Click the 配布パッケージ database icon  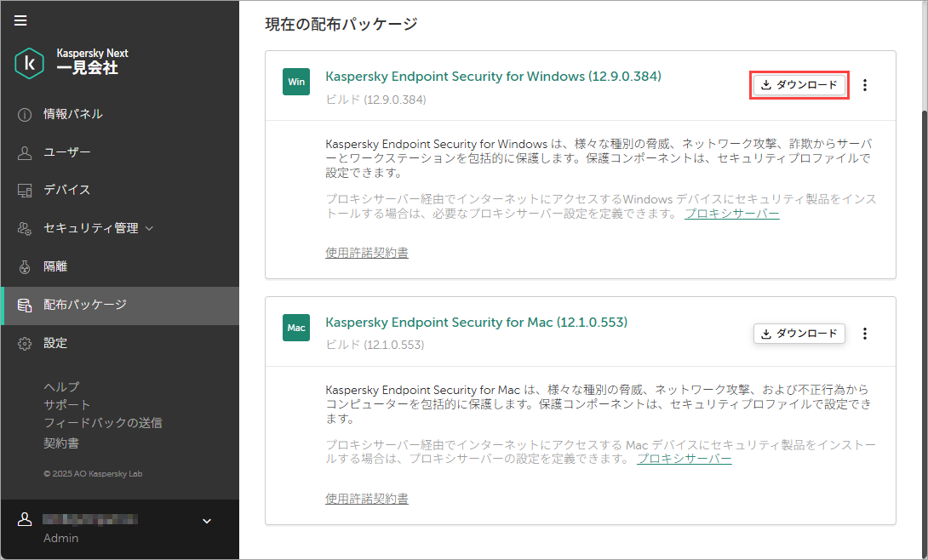[x=25, y=306]
